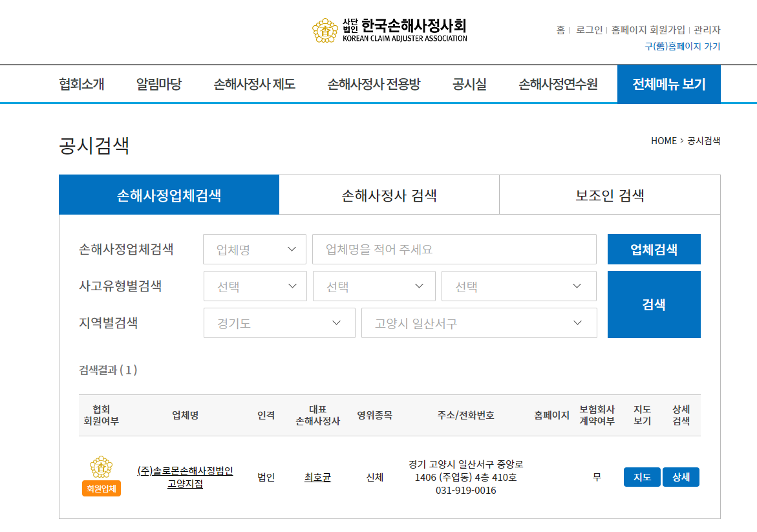This screenshot has height=532, width=757.
Task: Open representative 최호균 link
Action: pyautogui.click(x=317, y=477)
